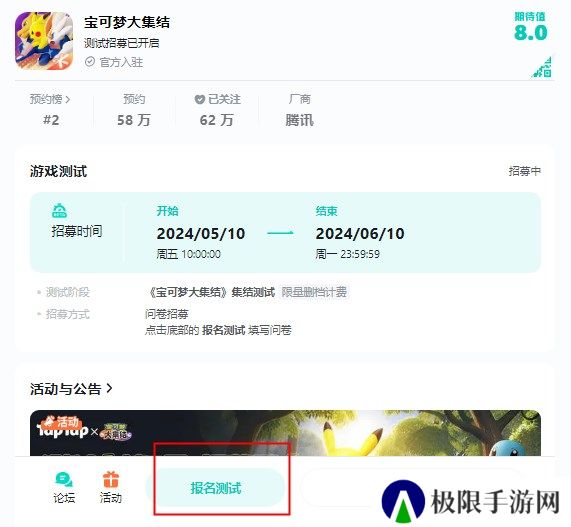
Task: Expand the 预约榜 ranking chevron
Action: pyautogui.click(x=68, y=99)
